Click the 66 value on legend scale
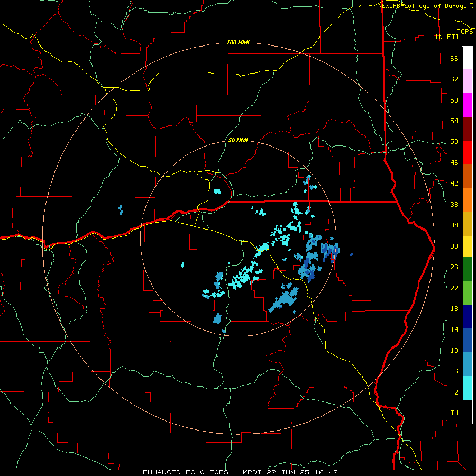This screenshot has width=476, height=476. click(454, 59)
